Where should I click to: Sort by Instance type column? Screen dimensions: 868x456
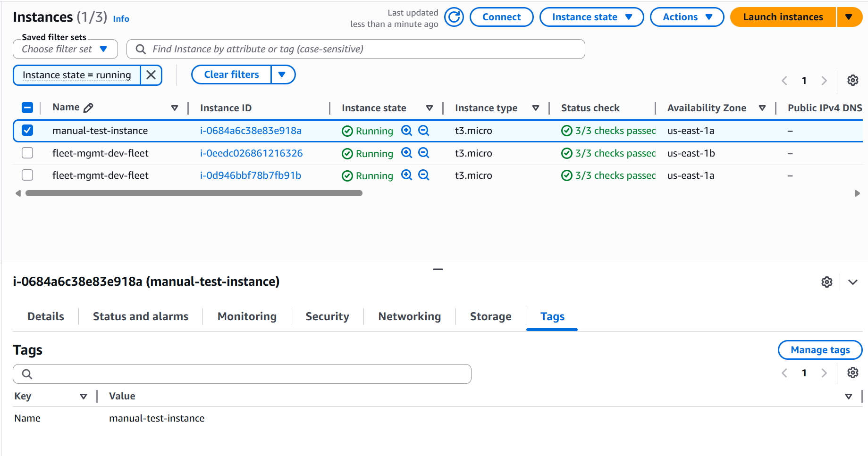(x=536, y=108)
